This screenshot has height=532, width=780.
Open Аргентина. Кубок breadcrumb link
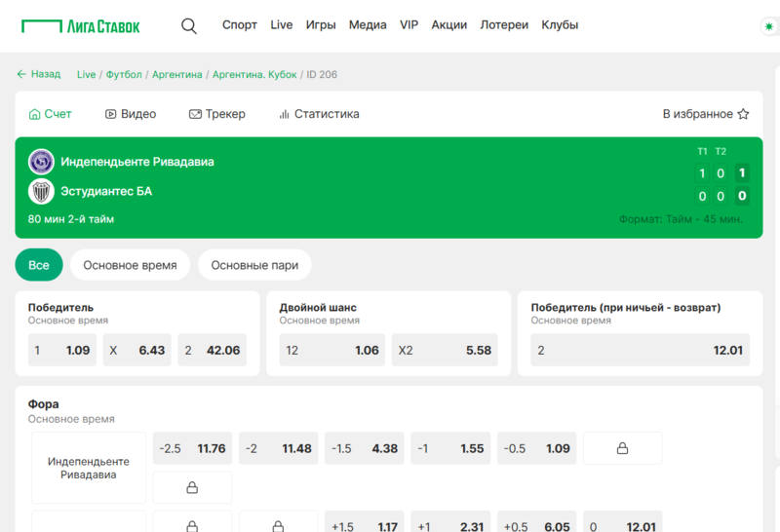tap(255, 74)
